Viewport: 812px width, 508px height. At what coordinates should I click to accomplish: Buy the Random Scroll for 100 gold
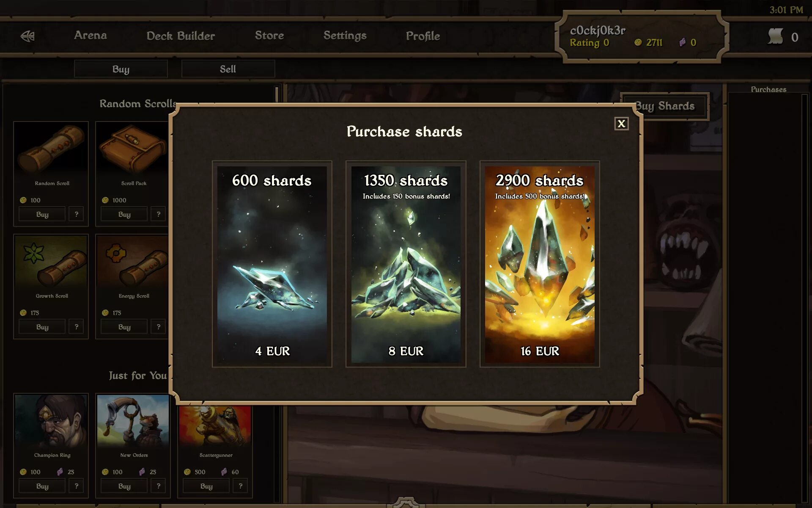42,214
